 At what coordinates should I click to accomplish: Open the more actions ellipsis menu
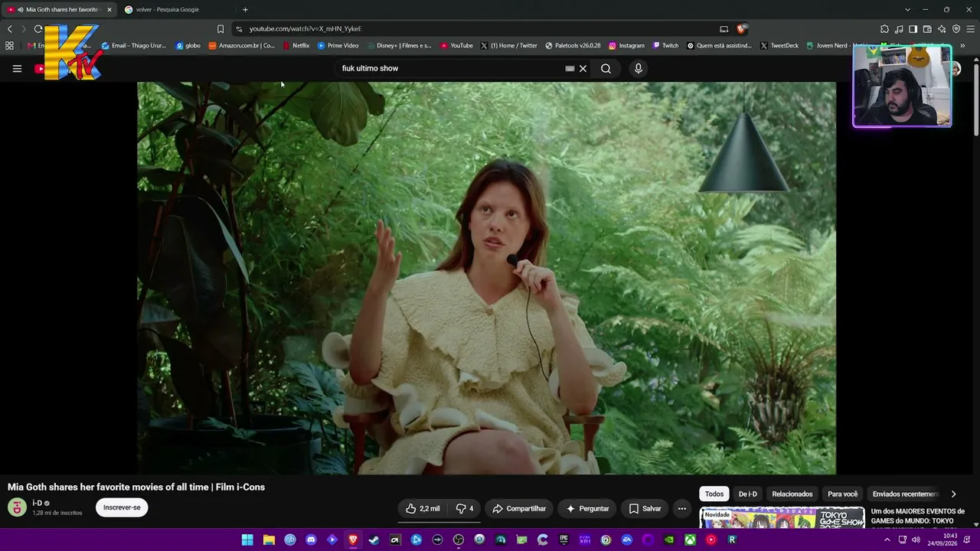pyautogui.click(x=681, y=508)
